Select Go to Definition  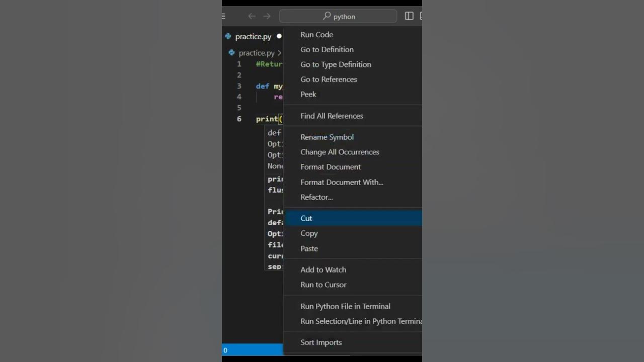[x=327, y=49]
